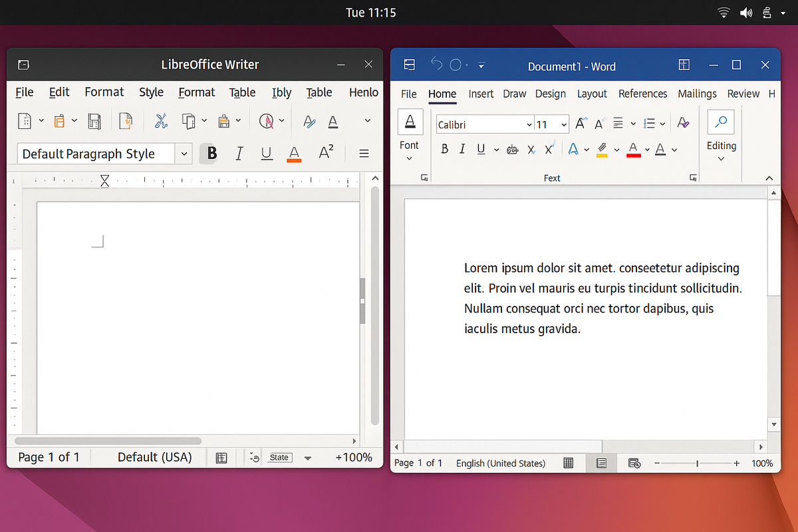Click New Document icon in Writer toolbar
Screen dimensions: 798x532
coord(24,120)
